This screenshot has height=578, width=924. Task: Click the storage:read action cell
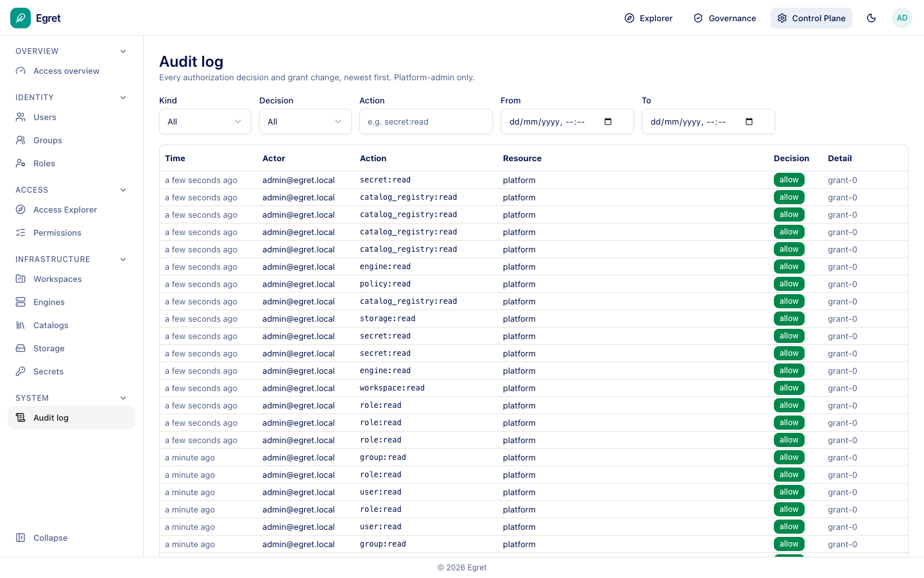click(x=388, y=319)
